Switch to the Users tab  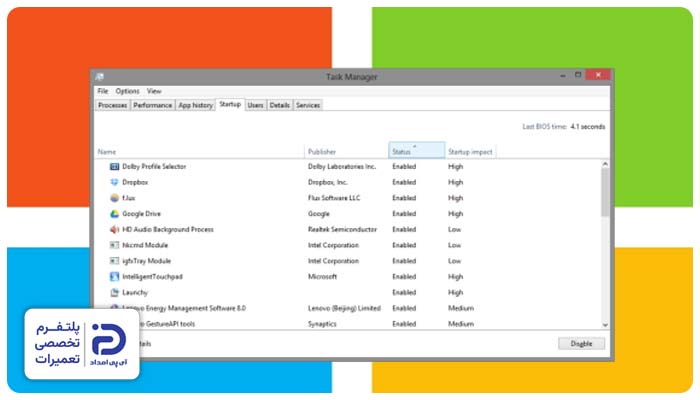point(255,105)
